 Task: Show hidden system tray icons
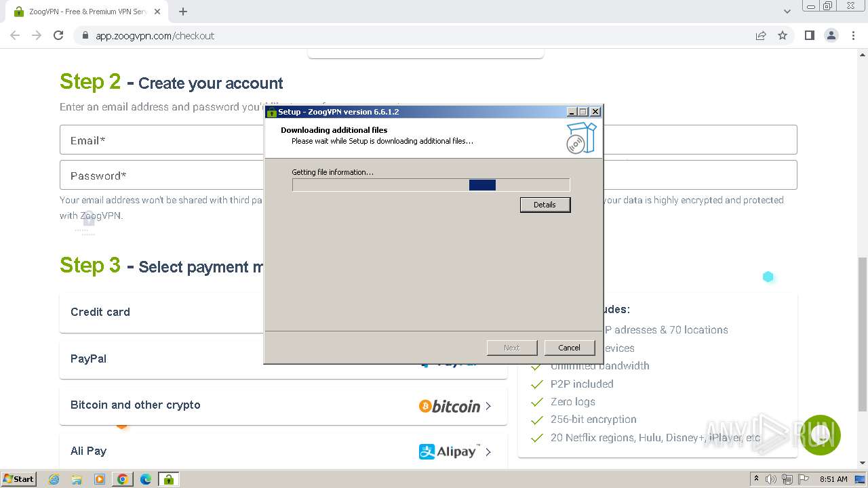point(756,479)
